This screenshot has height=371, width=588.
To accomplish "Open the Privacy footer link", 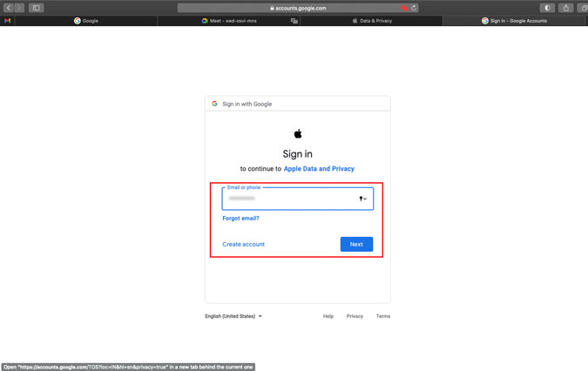I will (355, 316).
